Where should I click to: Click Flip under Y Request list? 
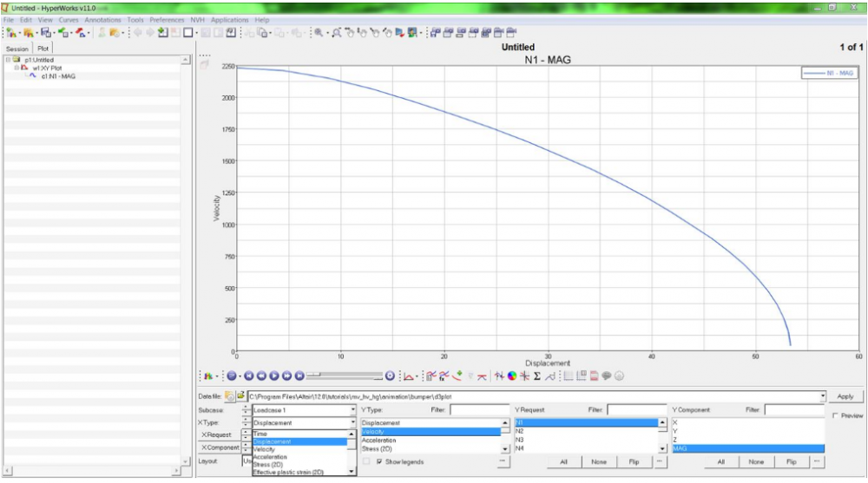(x=634, y=461)
